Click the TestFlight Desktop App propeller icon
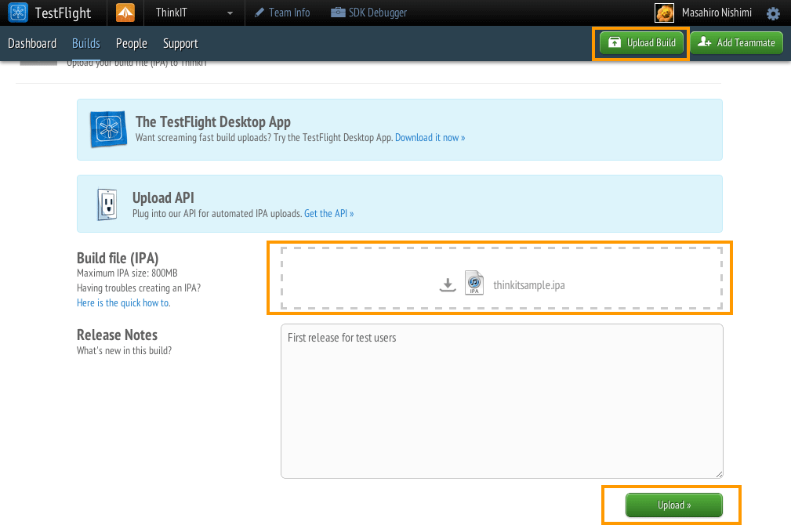 [x=108, y=129]
